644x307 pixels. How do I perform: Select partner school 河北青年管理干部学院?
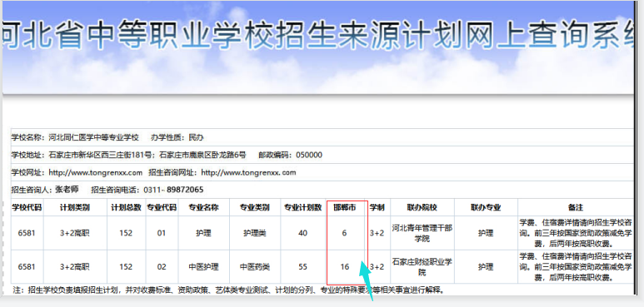coord(422,233)
